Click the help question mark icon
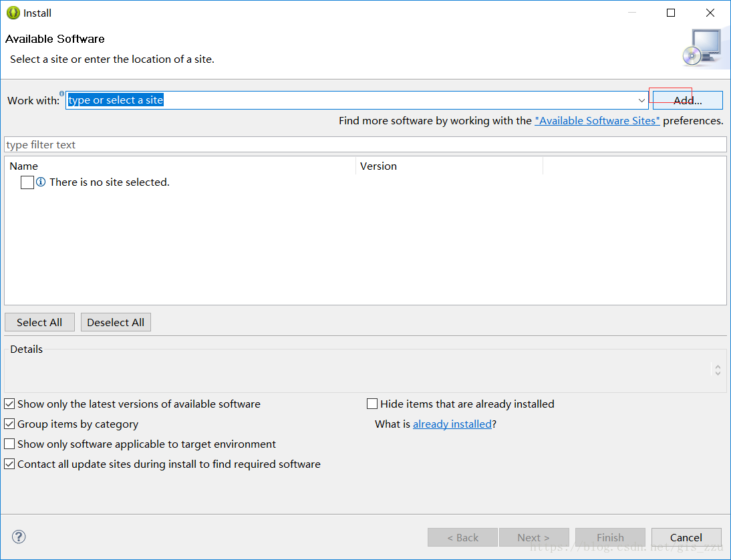The height and width of the screenshot is (560, 731). (x=19, y=537)
